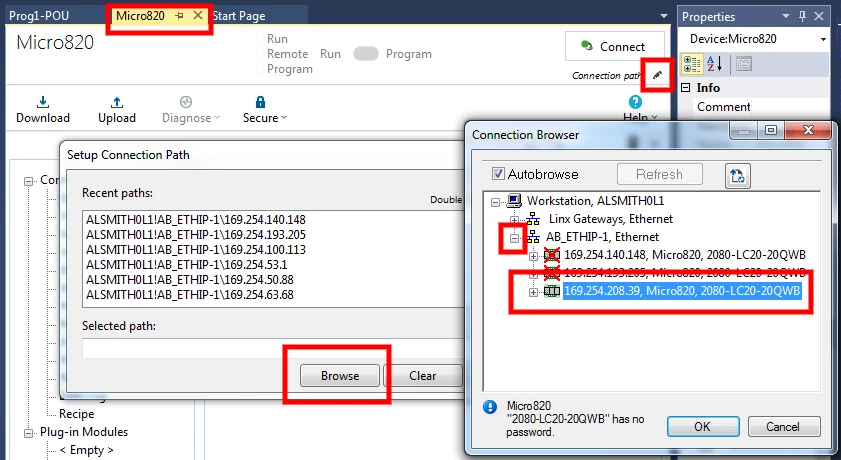
Task: Select 169.254.208.39, Micro820 device row
Action: click(x=682, y=291)
